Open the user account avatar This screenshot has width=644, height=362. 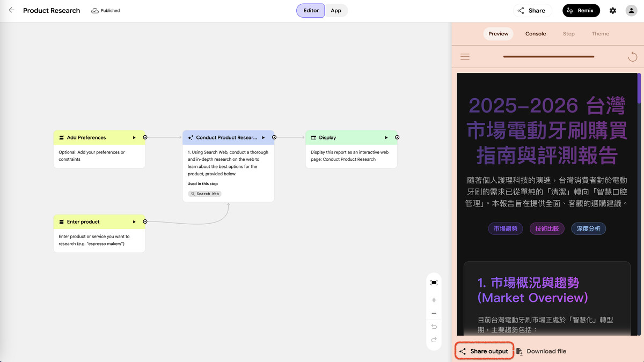tap(632, 11)
